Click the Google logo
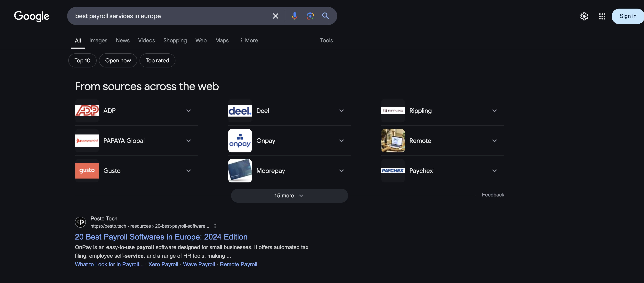 pyautogui.click(x=31, y=16)
